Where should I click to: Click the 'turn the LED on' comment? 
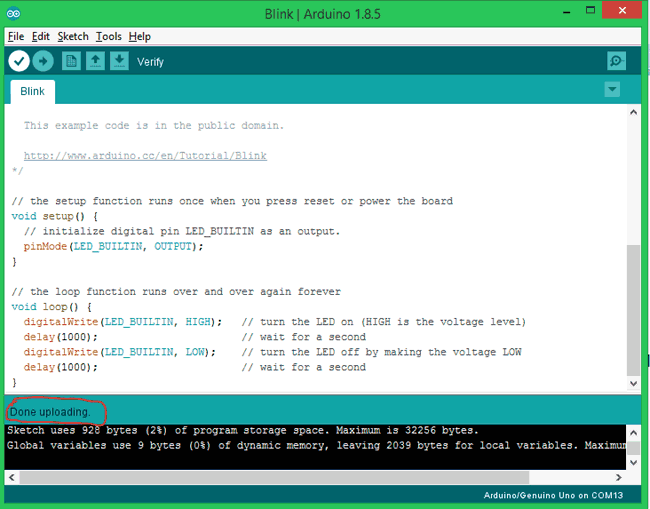point(383,322)
